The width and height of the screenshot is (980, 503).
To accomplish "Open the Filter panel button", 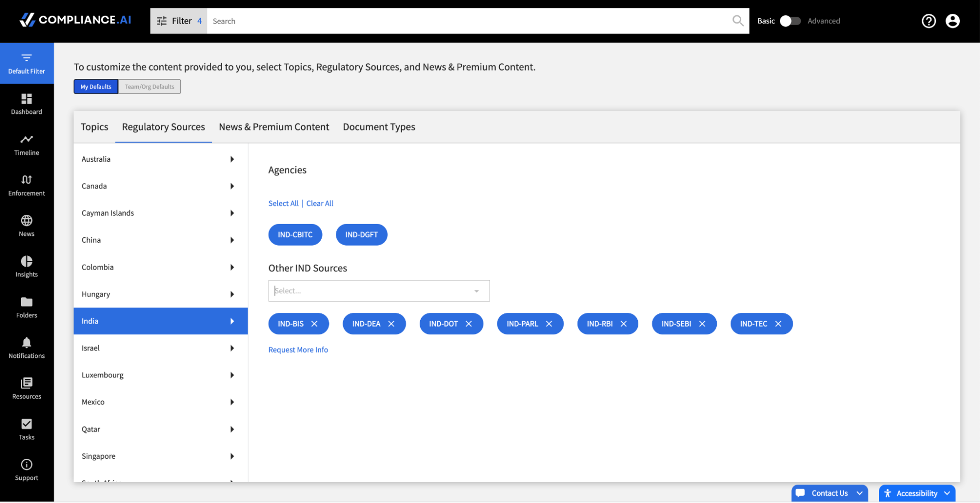I will tap(179, 21).
